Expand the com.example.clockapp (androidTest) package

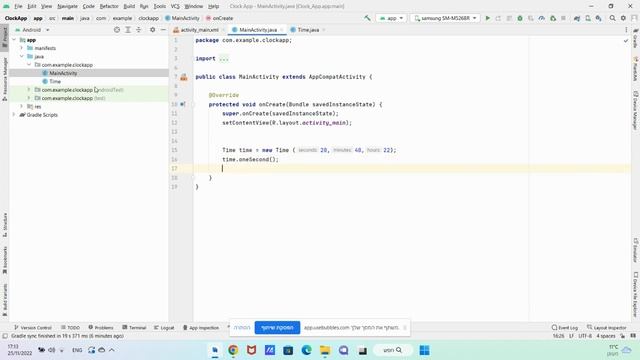point(29,89)
